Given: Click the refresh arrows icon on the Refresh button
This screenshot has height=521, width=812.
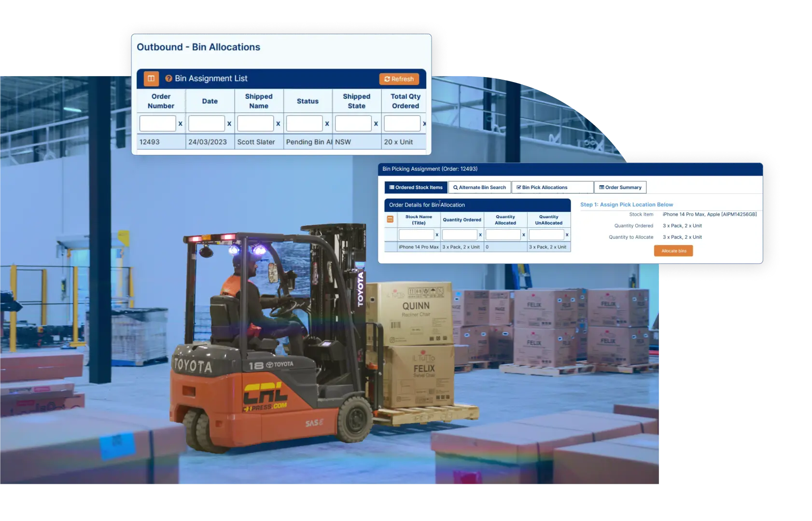Looking at the screenshot, I should [387, 79].
